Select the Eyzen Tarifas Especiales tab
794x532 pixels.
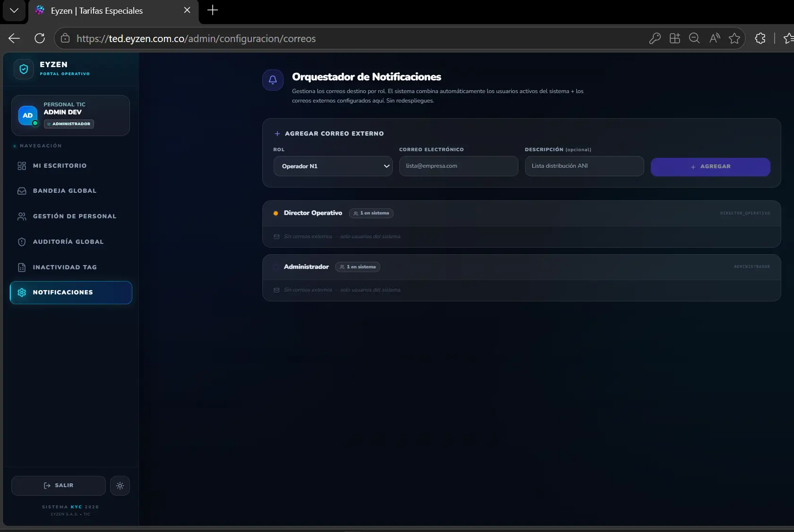coord(113,11)
